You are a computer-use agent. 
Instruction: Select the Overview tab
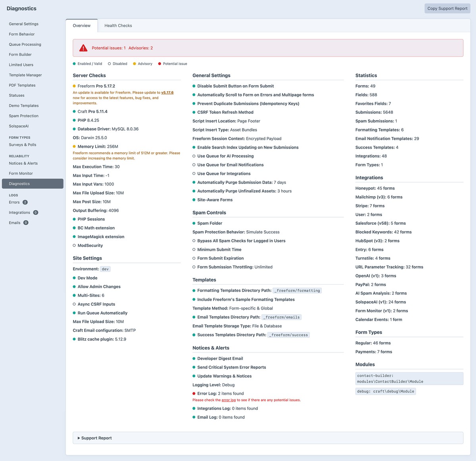pos(82,25)
